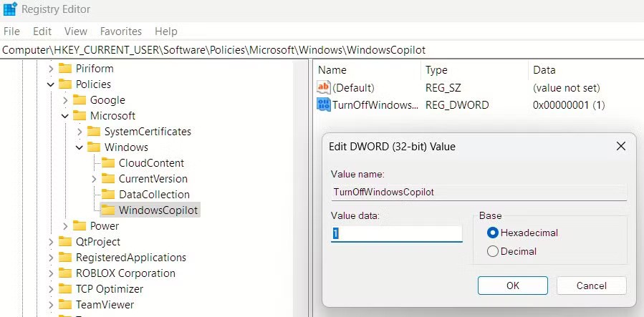The image size is (644, 317).
Task: Click the CloudContent folder icon
Action: coord(108,163)
